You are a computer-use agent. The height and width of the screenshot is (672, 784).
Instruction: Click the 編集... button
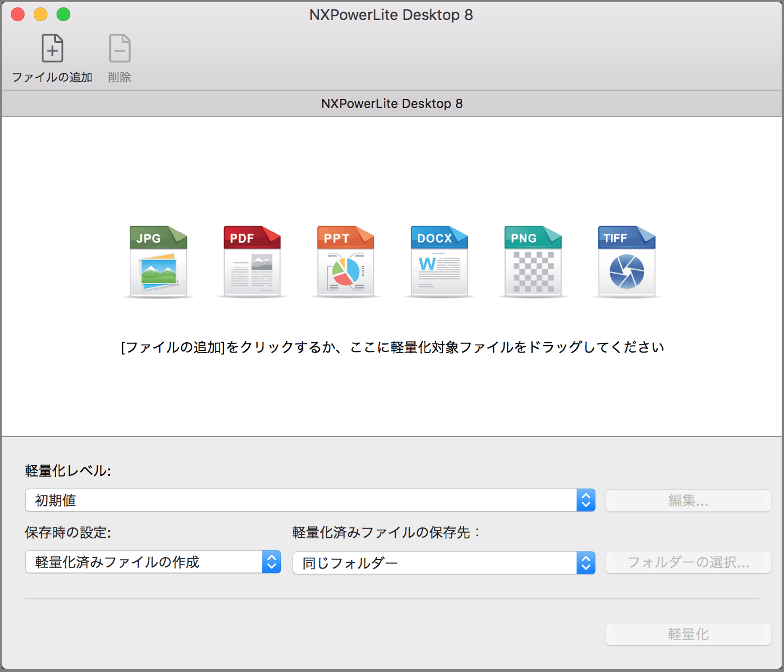[x=688, y=501]
